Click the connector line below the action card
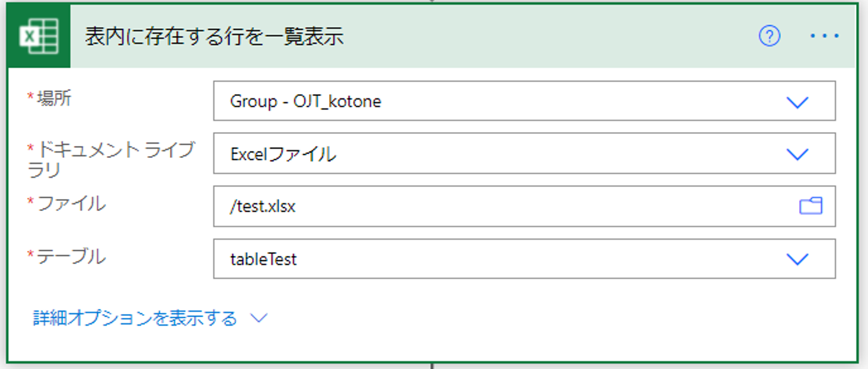This screenshot has width=868, height=369. (432, 365)
